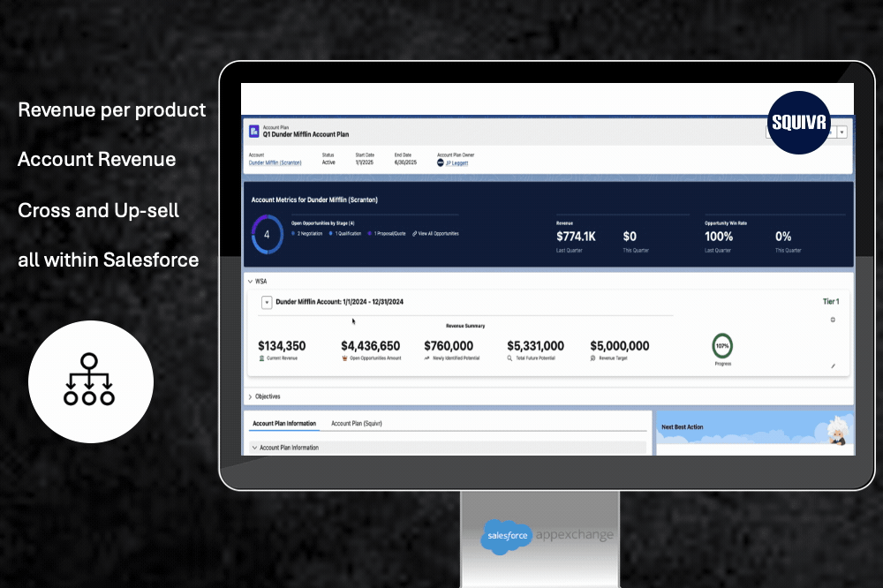Image resolution: width=883 pixels, height=588 pixels.
Task: Click the 107% progress ring
Action: click(x=722, y=345)
